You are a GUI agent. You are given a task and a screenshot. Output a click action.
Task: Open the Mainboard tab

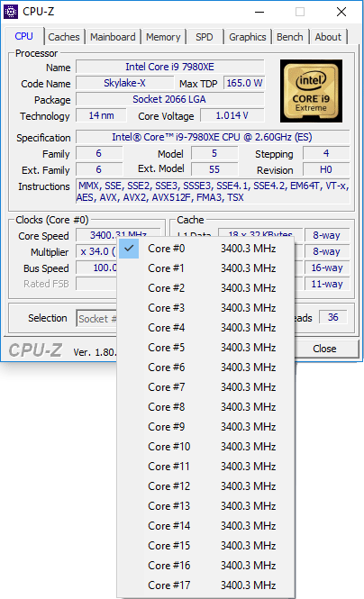113,37
